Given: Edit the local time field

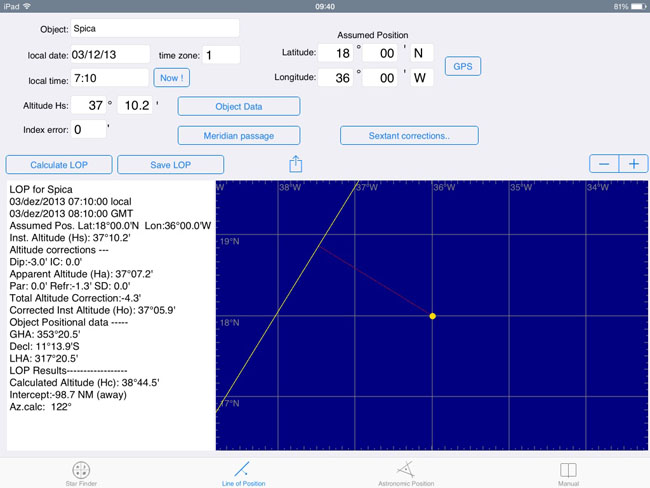Looking at the screenshot, I should click(109, 78).
